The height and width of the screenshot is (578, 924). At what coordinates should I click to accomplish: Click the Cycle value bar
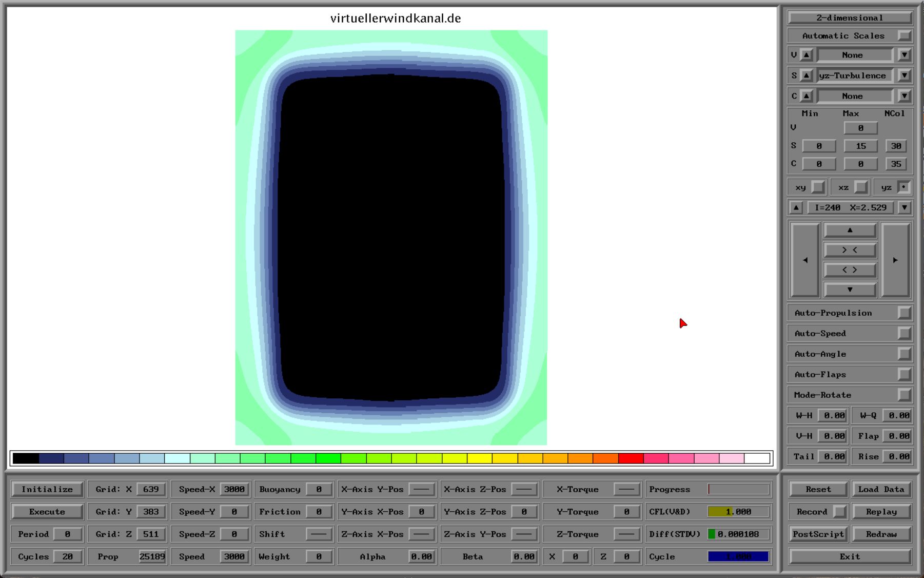pos(739,556)
